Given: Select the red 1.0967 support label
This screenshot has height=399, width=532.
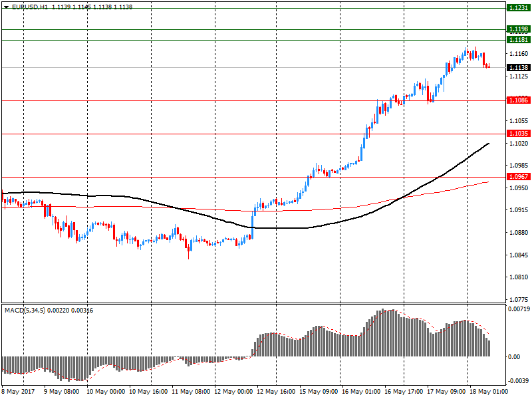Looking at the screenshot, I should pyautogui.click(x=519, y=177).
